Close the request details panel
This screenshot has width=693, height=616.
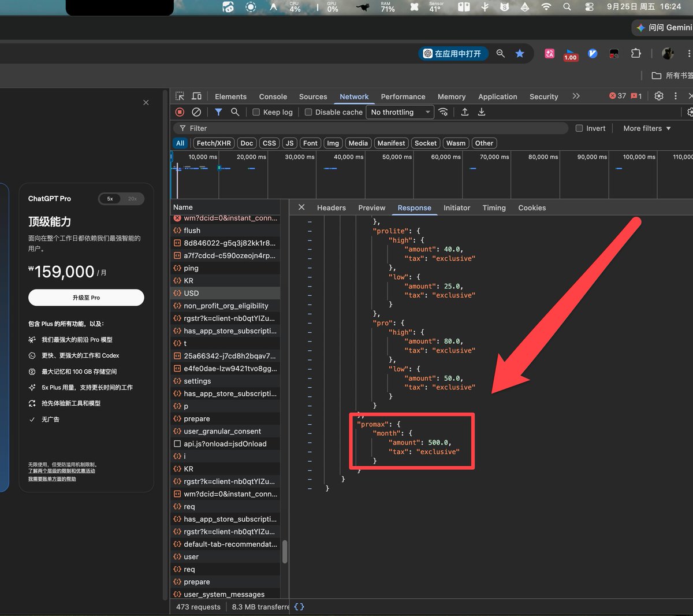pos(301,207)
